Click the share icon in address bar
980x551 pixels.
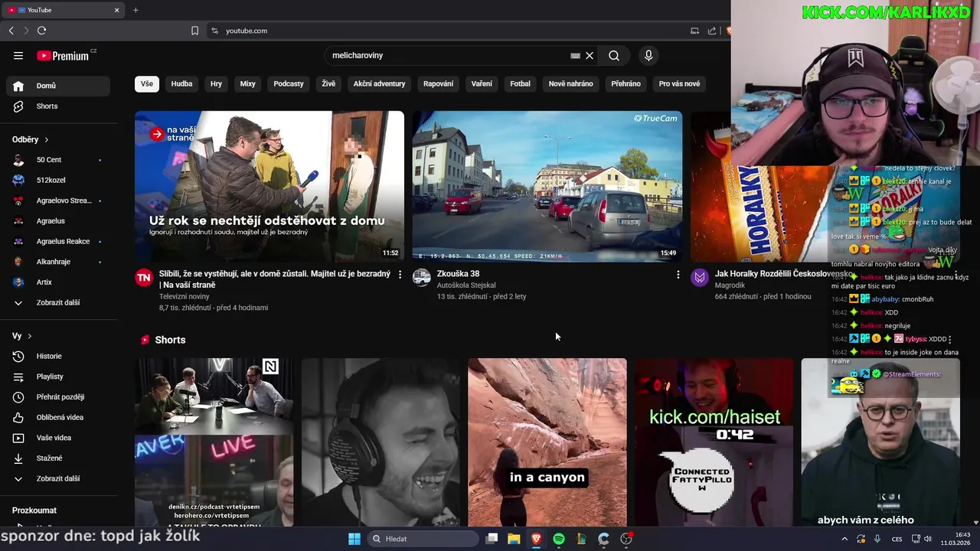tap(712, 31)
